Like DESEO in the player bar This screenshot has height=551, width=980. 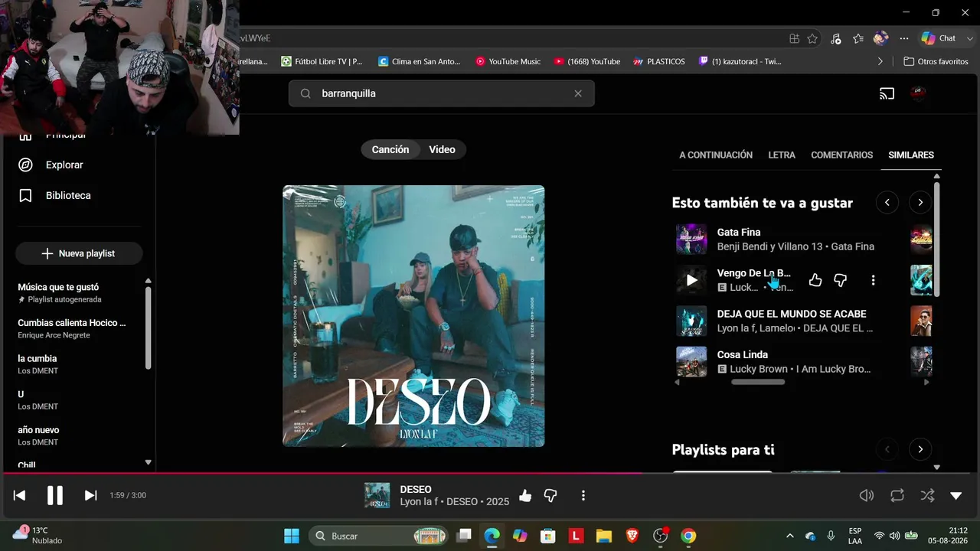[x=525, y=496]
